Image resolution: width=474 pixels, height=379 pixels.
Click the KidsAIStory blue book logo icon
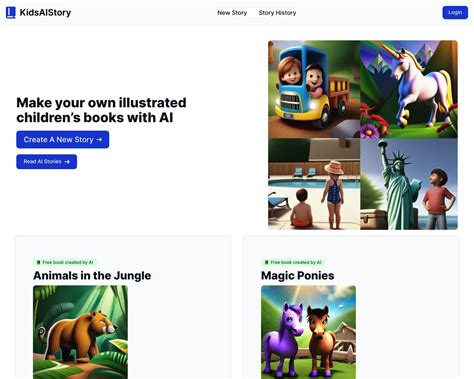(11, 13)
